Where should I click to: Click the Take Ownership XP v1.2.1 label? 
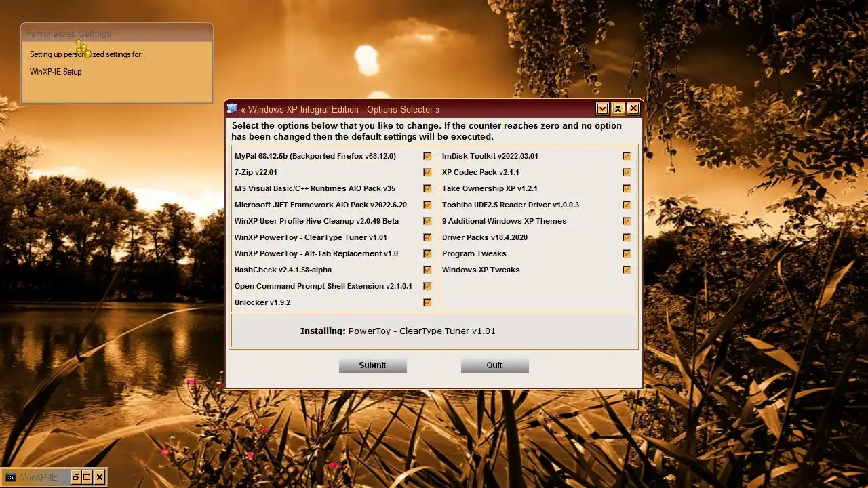point(490,188)
